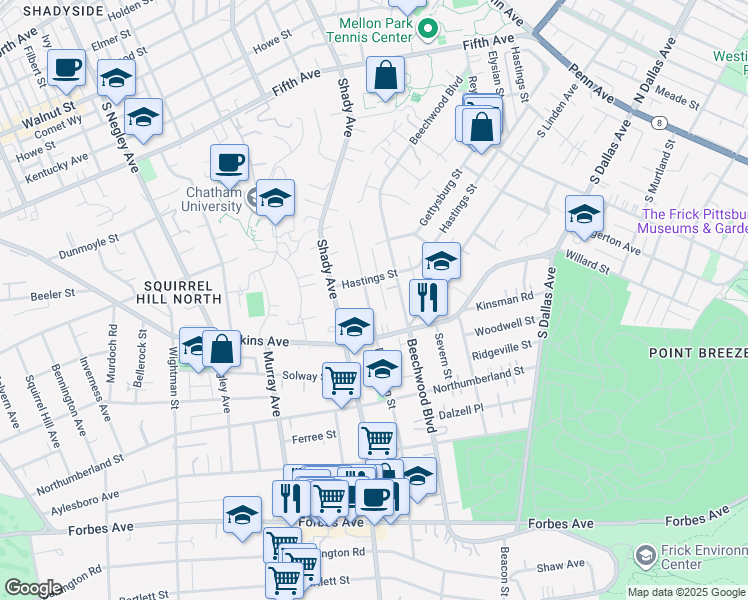Image resolution: width=748 pixels, height=600 pixels.
Task: Click The Frick Pittsburgh Museums label
Action: (x=694, y=221)
